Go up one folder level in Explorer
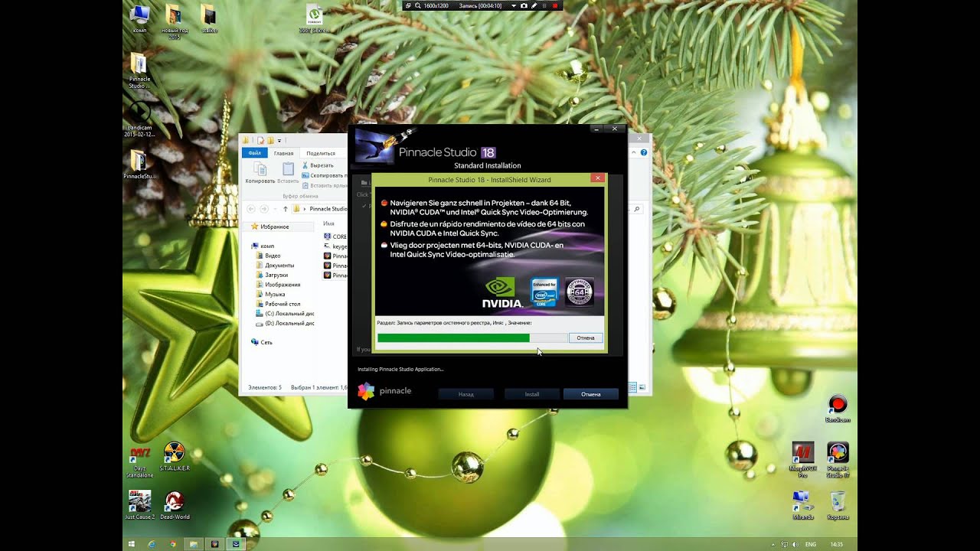Screen dimensions: 980x551 coord(286,208)
